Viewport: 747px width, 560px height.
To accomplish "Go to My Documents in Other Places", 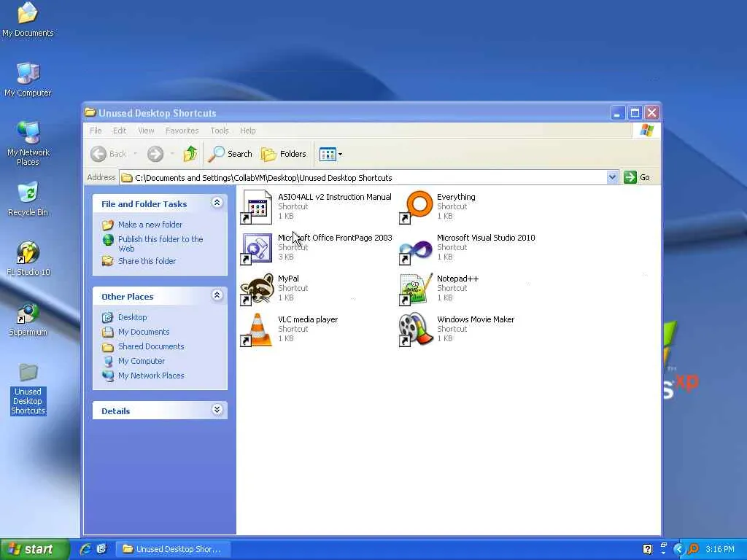I will [144, 332].
